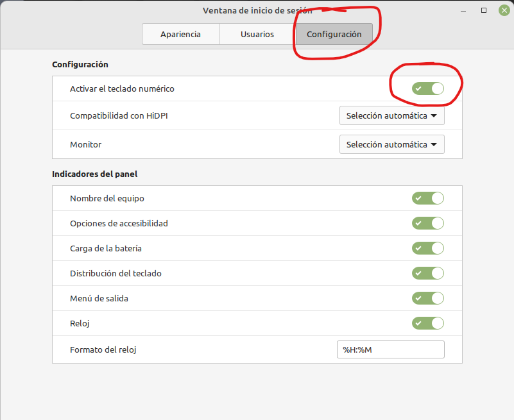Turn off the Reloj indicator switch

click(428, 323)
